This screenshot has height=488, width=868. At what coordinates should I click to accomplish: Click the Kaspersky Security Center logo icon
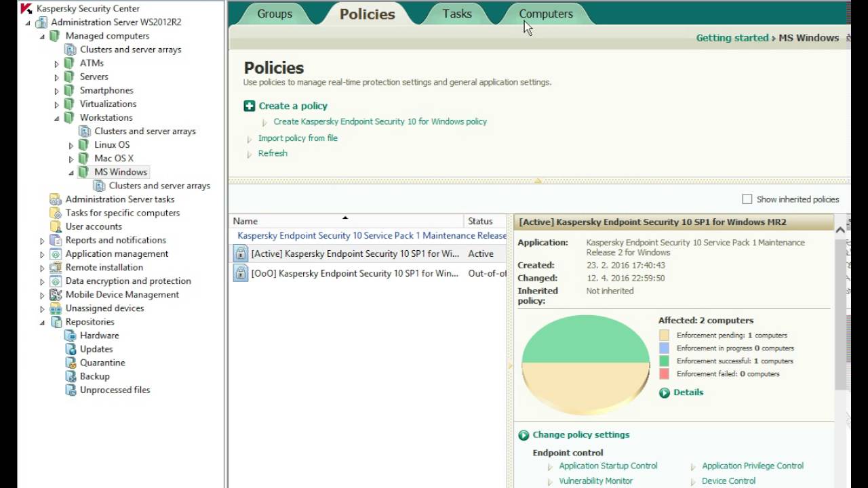[26, 9]
